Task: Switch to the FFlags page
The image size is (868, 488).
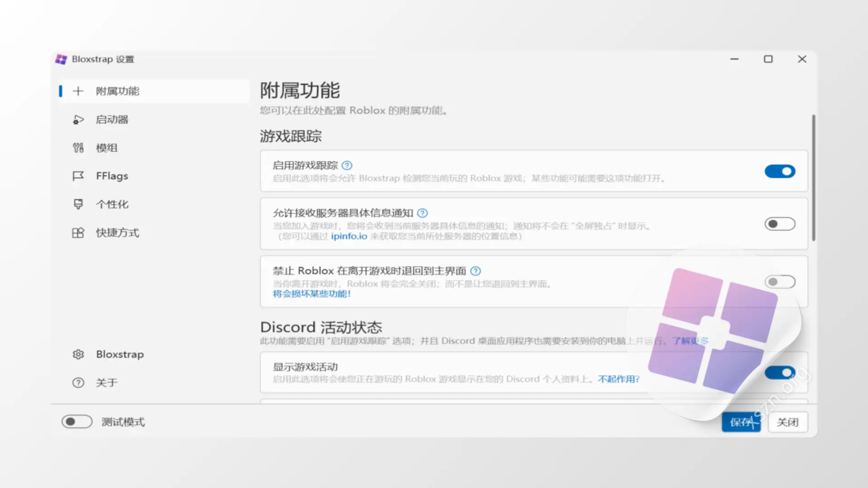Action: (154, 176)
